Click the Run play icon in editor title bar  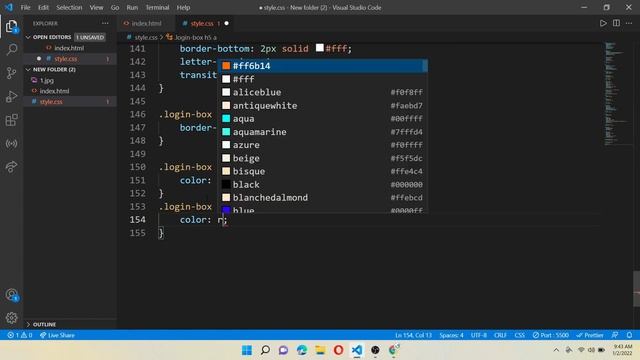(x=603, y=23)
